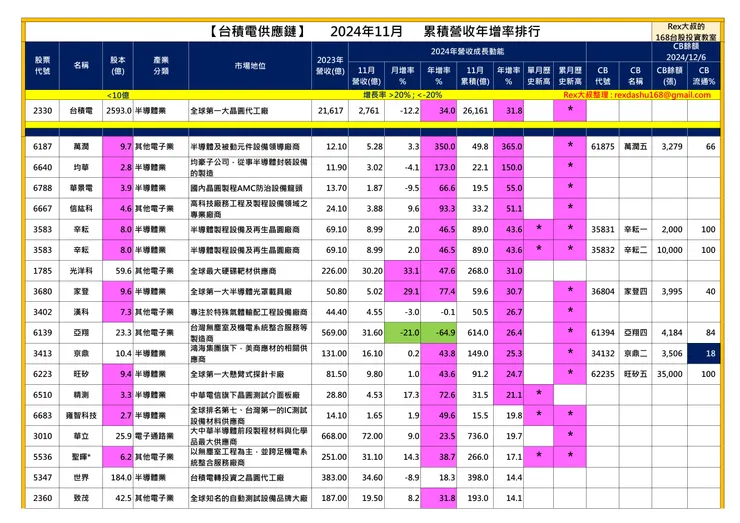Select stock code 6187
This screenshot has height=523, width=740.
42,147
